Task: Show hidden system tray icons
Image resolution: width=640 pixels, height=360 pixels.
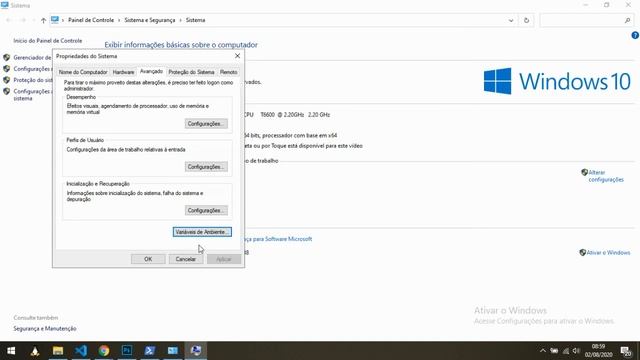Action: tap(542, 351)
